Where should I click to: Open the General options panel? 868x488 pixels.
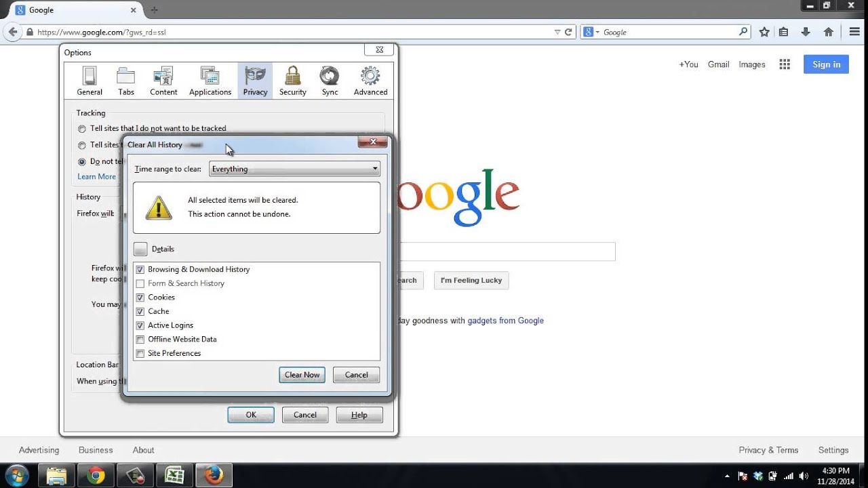(x=90, y=81)
